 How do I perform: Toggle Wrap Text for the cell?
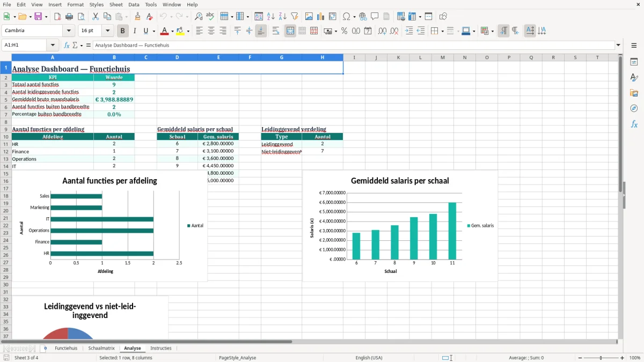tap(276, 31)
